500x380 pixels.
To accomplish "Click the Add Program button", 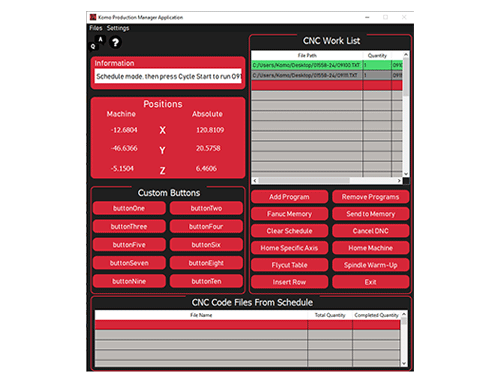I will pyautogui.click(x=289, y=197).
